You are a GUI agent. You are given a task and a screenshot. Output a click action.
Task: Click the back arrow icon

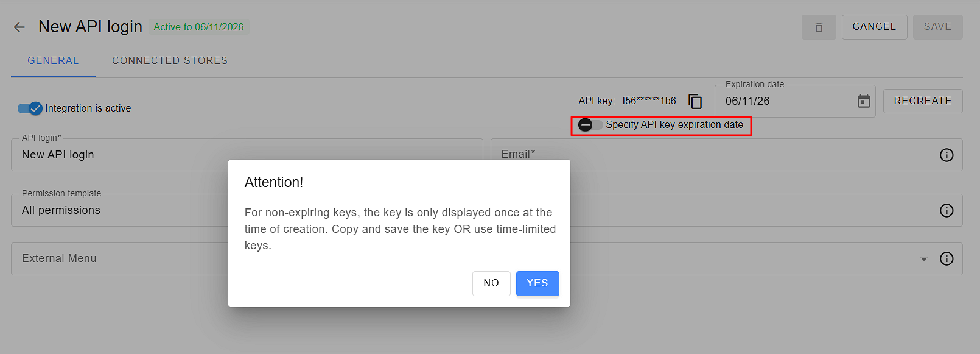tap(19, 27)
